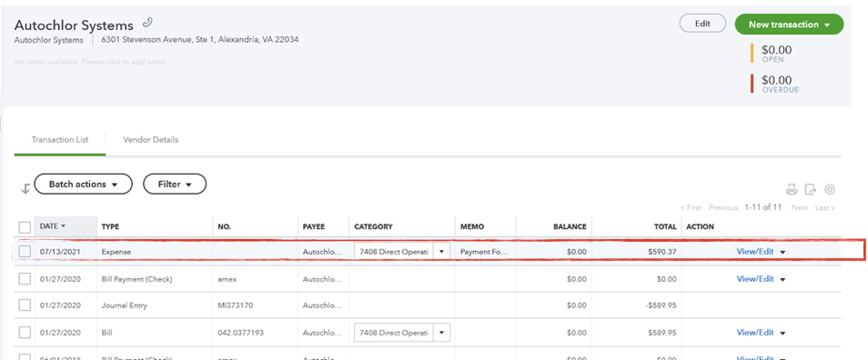Open category dropdown arrow in Expense row
The width and height of the screenshot is (868, 360).
coord(442,252)
